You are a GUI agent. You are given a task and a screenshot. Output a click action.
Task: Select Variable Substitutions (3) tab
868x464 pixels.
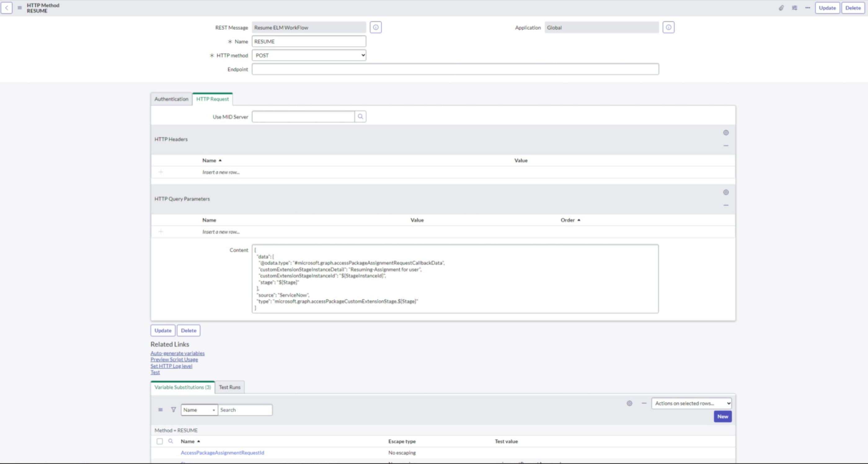click(x=183, y=387)
